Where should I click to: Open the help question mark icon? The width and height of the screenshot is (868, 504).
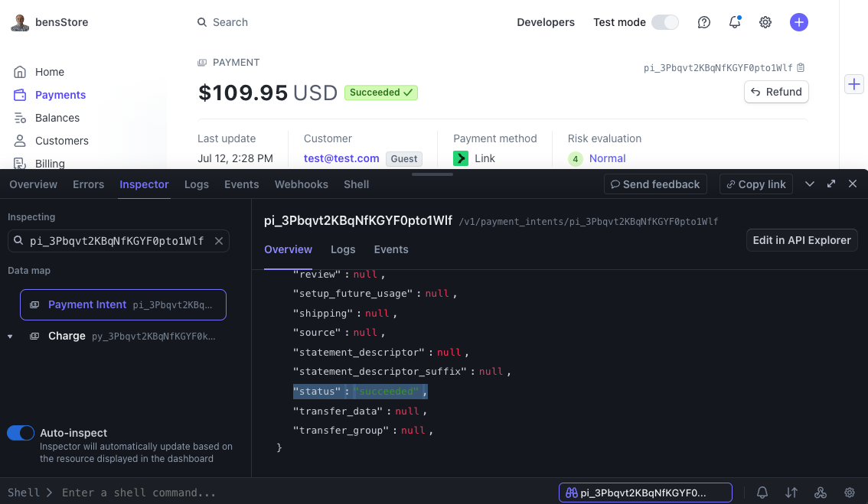coord(703,22)
